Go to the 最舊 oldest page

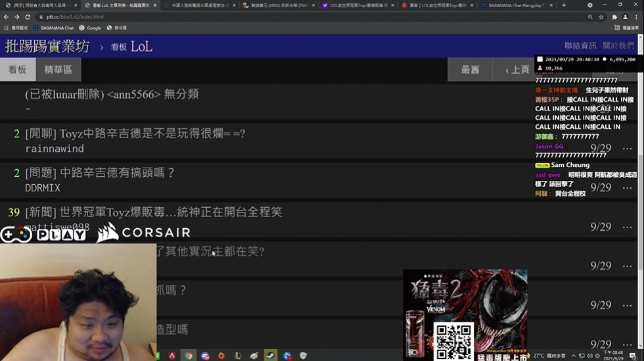470,70
